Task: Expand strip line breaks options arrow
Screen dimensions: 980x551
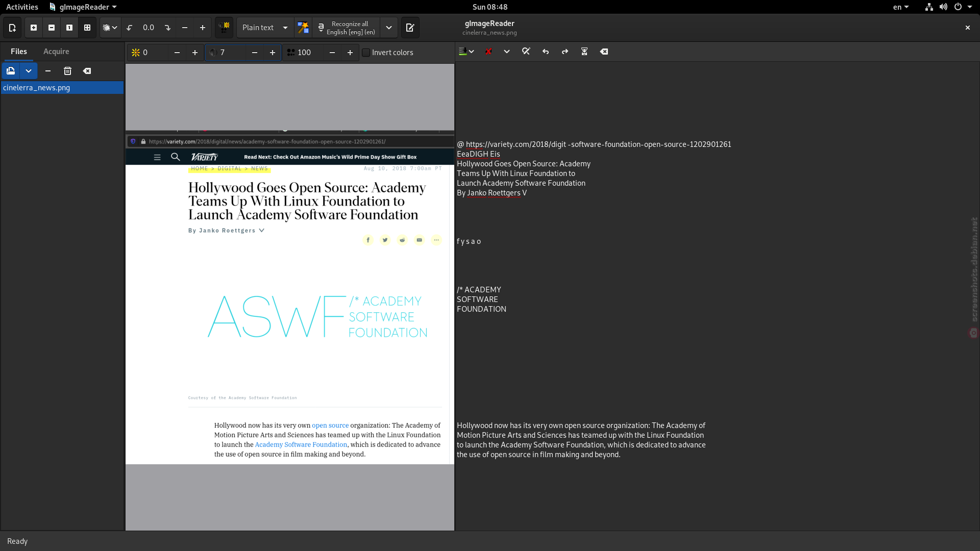Action: (x=507, y=52)
